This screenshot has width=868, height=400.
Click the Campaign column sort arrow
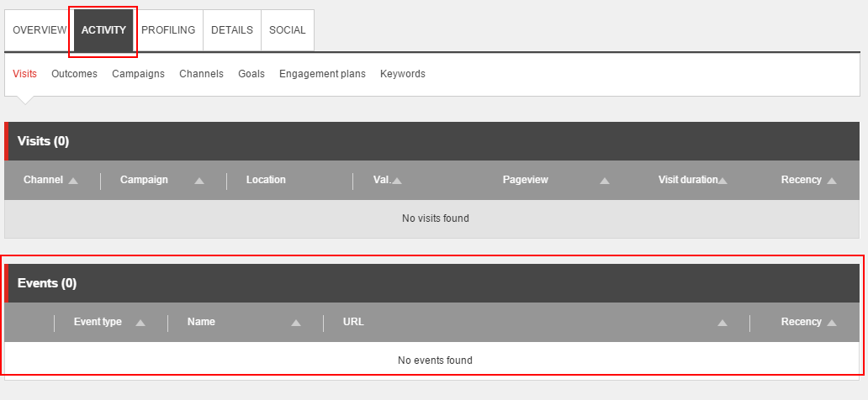199,181
